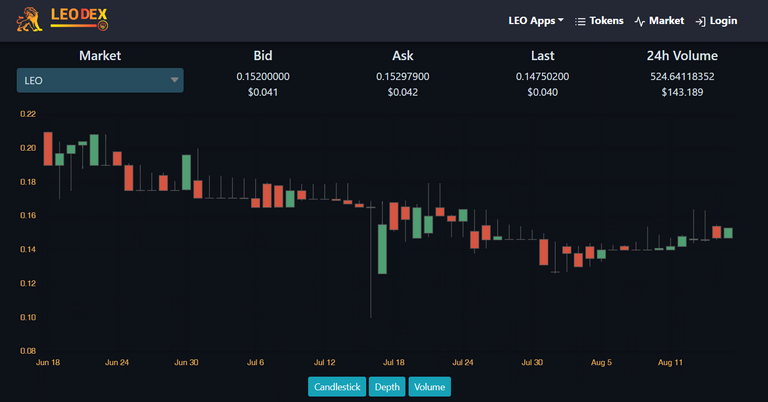Click the 0.22 price axis label
768x402 pixels.
28,114
